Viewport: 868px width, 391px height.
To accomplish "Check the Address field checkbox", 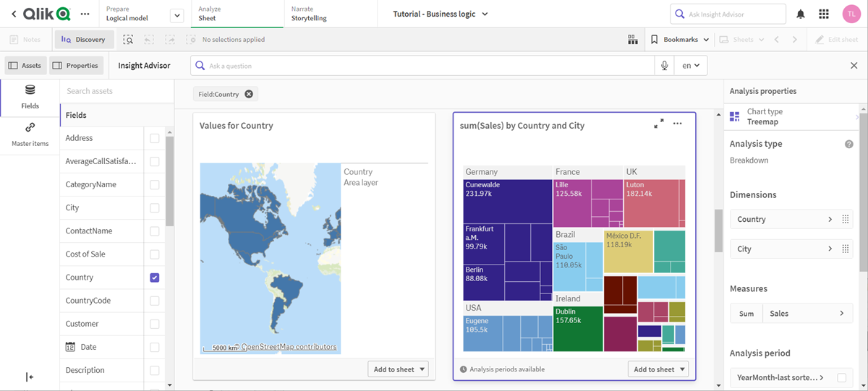I will click(155, 138).
